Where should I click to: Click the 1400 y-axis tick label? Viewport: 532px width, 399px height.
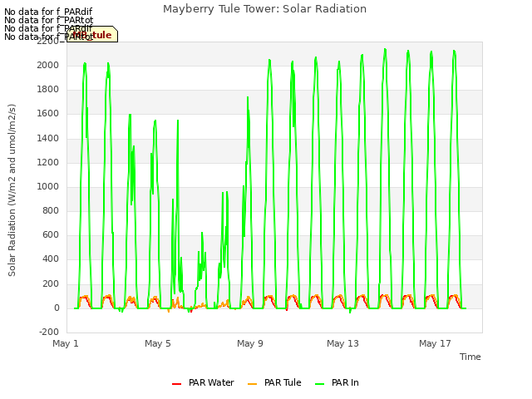tap(48, 138)
